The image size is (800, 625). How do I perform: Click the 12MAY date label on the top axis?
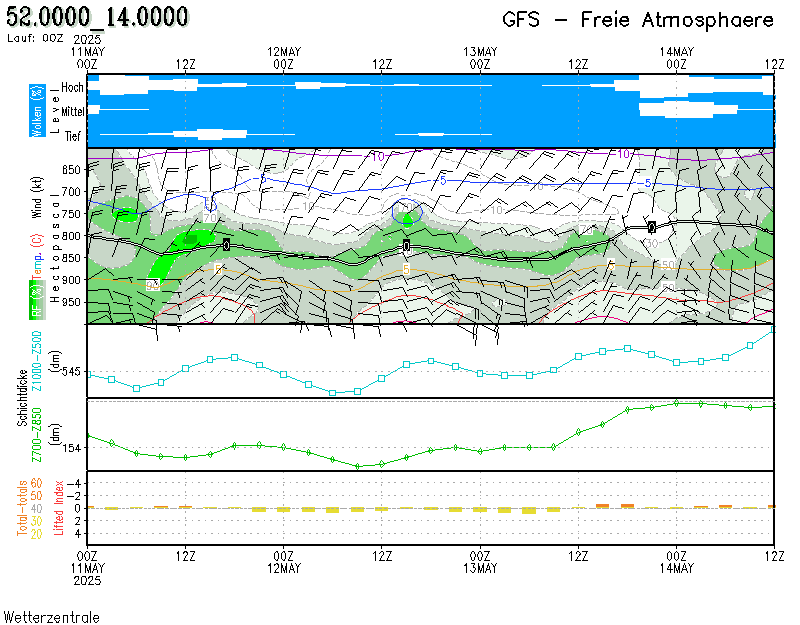pyautogui.click(x=284, y=52)
